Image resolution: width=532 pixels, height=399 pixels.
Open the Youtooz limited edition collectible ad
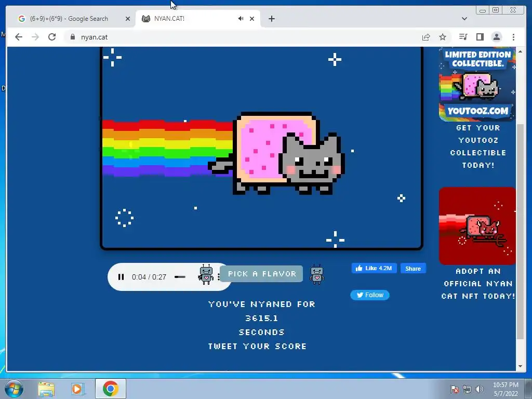[477, 84]
